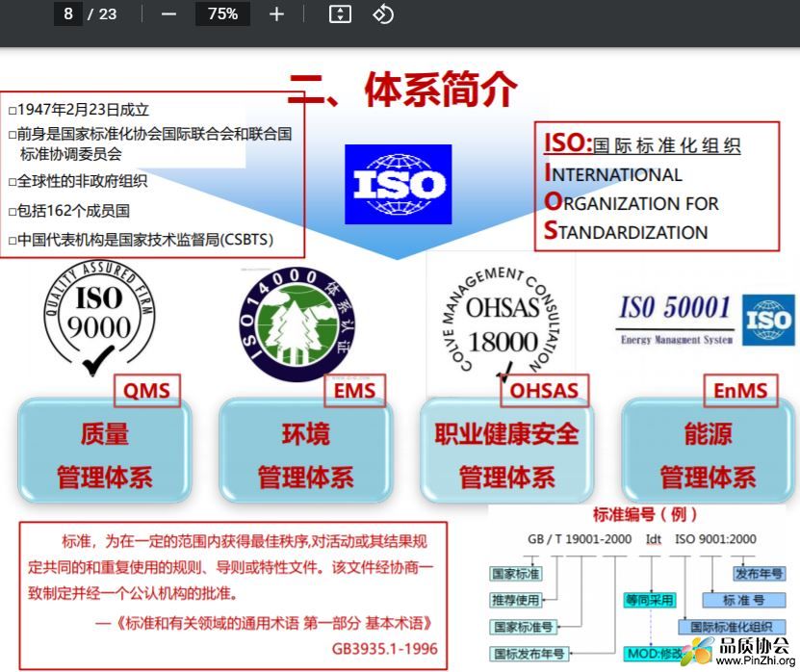This screenshot has width=800, height=672.
Task: Click the text 包括162个成员国
Action: (73, 211)
